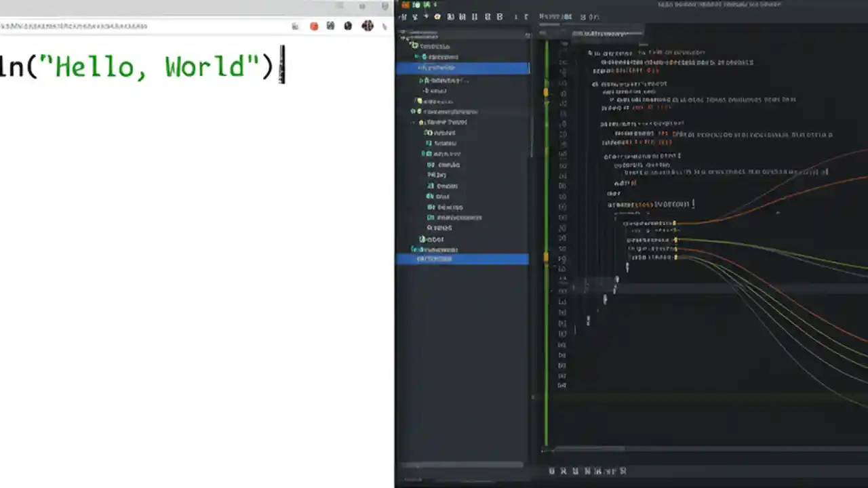868x488 pixels.
Task: Open the orange browser extension icon
Action: coord(313,26)
